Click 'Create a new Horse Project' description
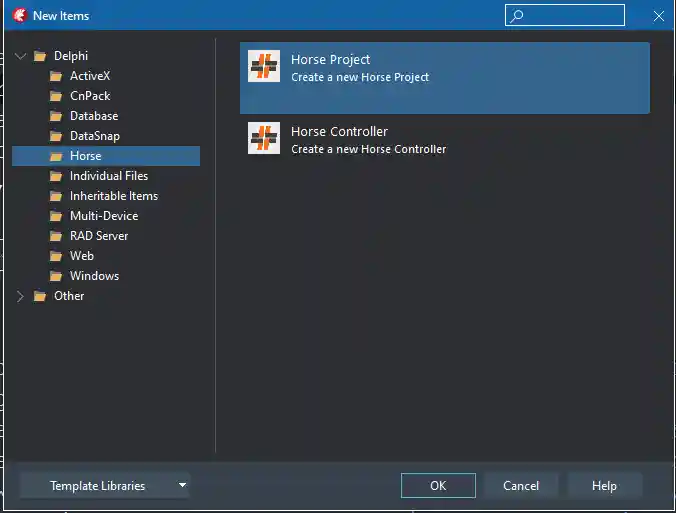 point(360,77)
